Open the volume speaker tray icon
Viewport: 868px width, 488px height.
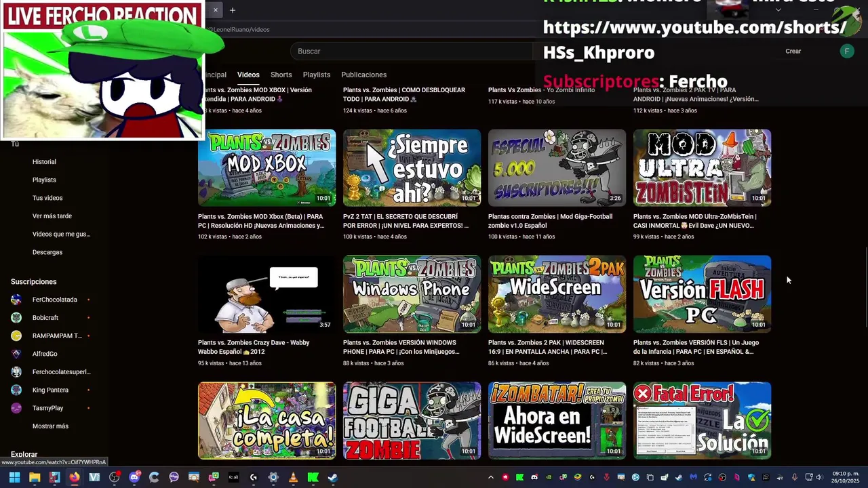click(819, 477)
